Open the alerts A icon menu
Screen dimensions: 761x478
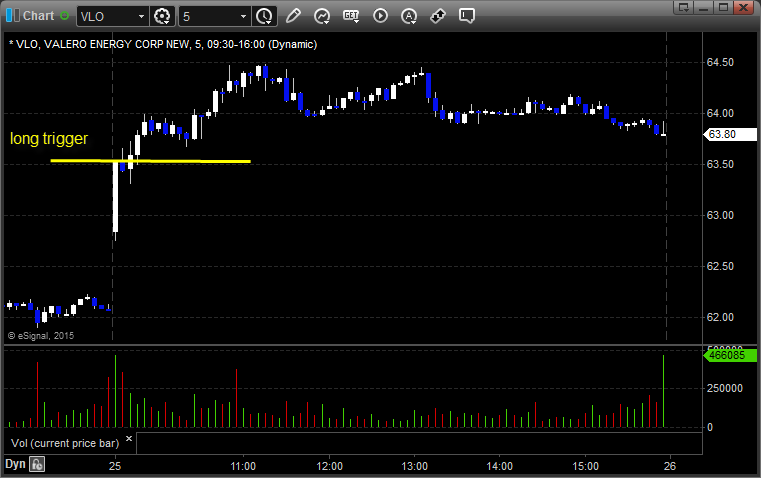tap(409, 16)
